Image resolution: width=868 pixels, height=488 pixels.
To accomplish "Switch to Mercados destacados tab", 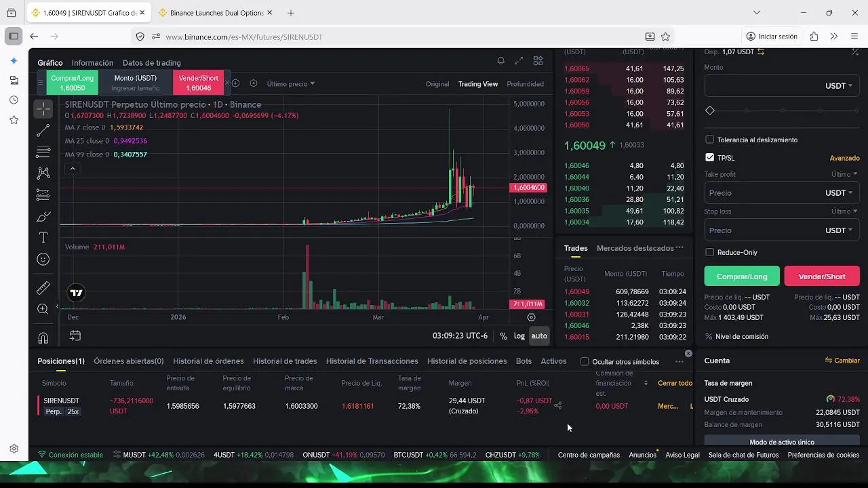I will coord(635,248).
